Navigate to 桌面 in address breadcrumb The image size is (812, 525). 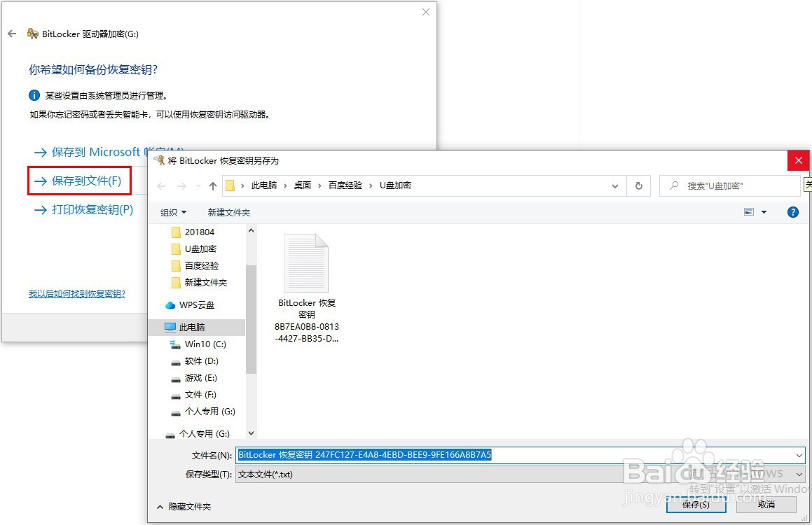(303, 185)
